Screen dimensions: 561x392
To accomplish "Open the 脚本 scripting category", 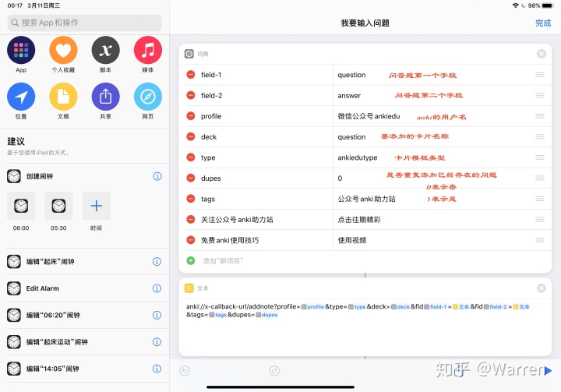I will (x=105, y=50).
